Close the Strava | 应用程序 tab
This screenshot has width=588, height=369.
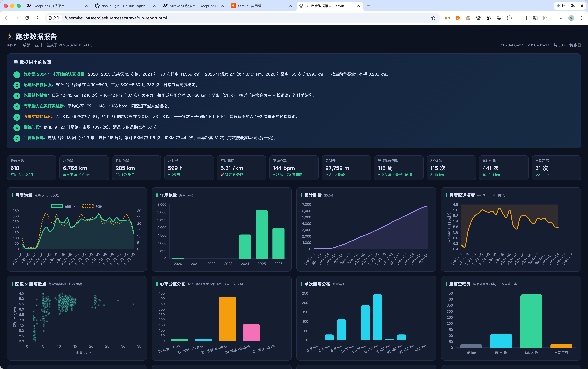pyautogui.click(x=290, y=6)
